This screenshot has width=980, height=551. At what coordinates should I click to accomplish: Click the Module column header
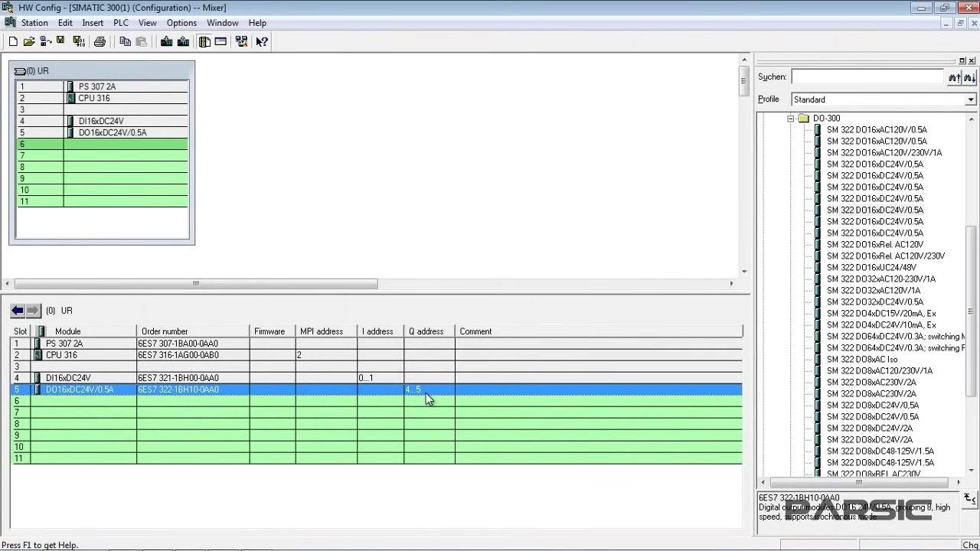coord(83,331)
